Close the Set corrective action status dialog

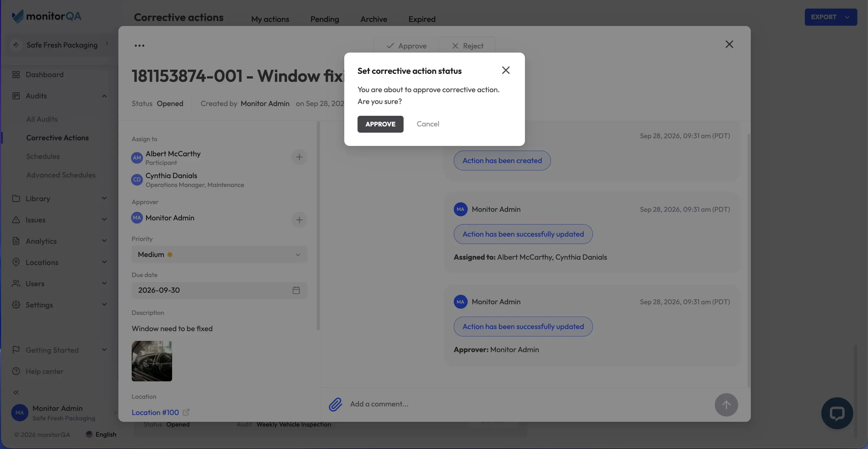tap(505, 70)
